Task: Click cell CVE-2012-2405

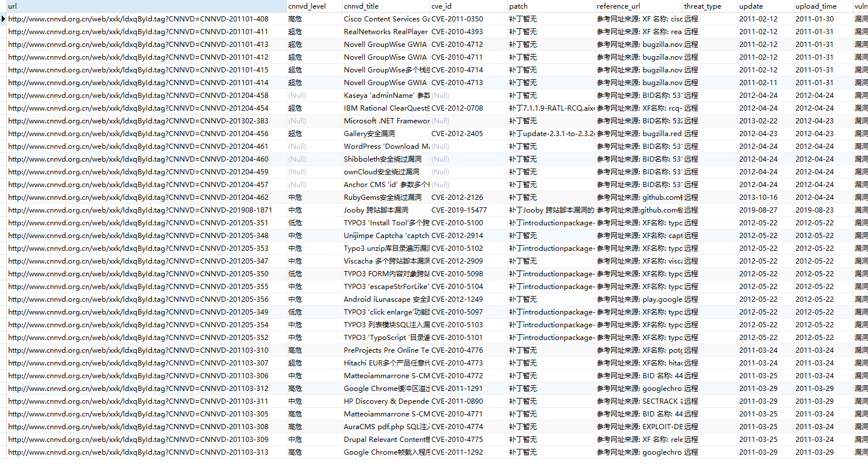Action: pos(468,134)
